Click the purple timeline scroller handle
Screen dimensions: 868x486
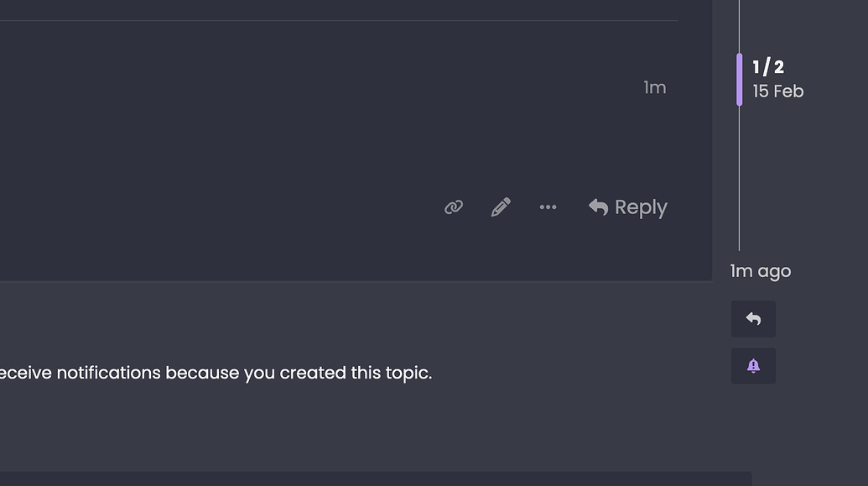point(739,79)
